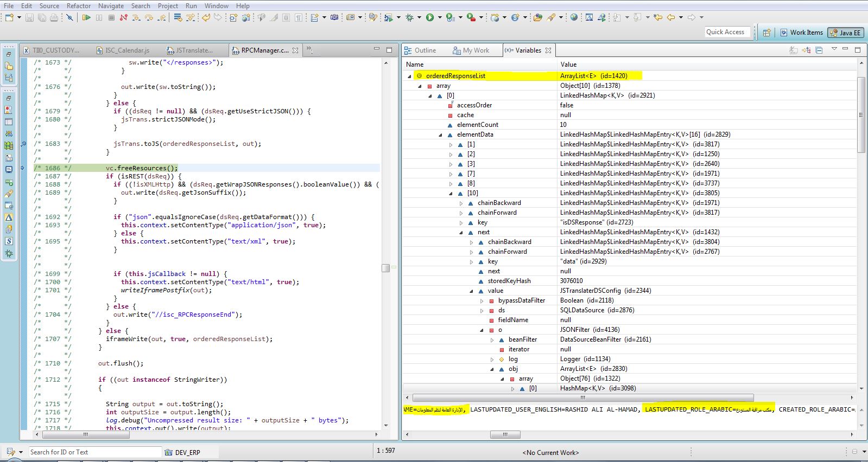Click the Disconnect icon in toolbar

124,17
